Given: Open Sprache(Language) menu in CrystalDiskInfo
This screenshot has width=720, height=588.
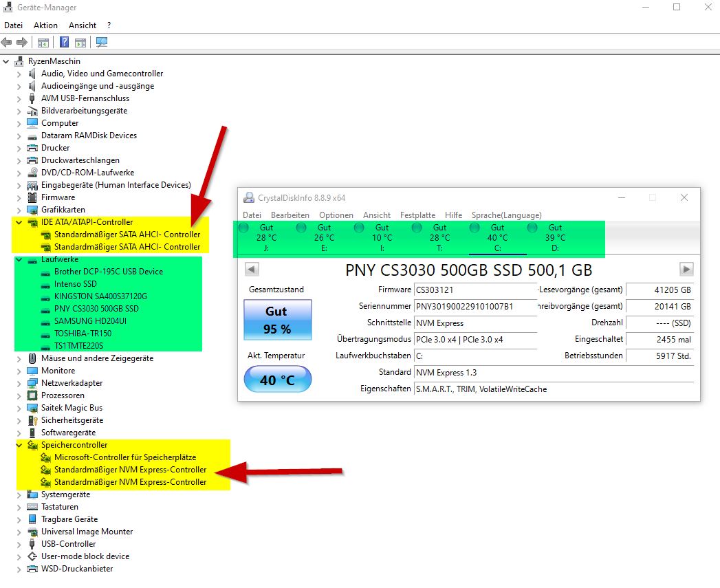Looking at the screenshot, I should pyautogui.click(x=507, y=215).
